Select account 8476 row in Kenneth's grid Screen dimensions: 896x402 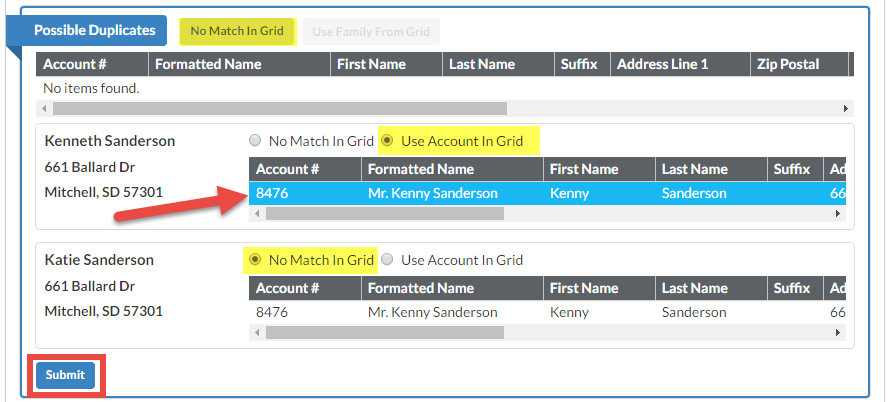pos(273,193)
